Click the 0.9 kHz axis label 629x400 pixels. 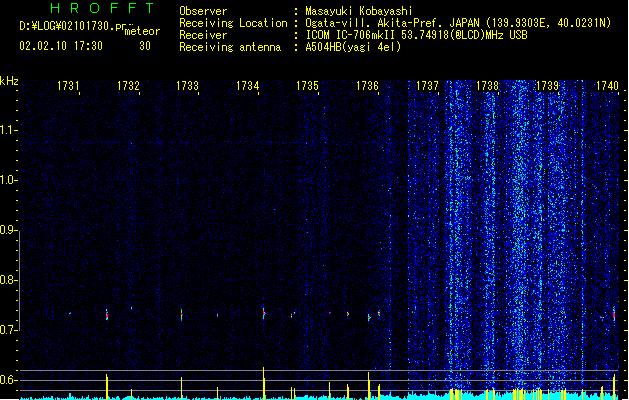[8, 230]
